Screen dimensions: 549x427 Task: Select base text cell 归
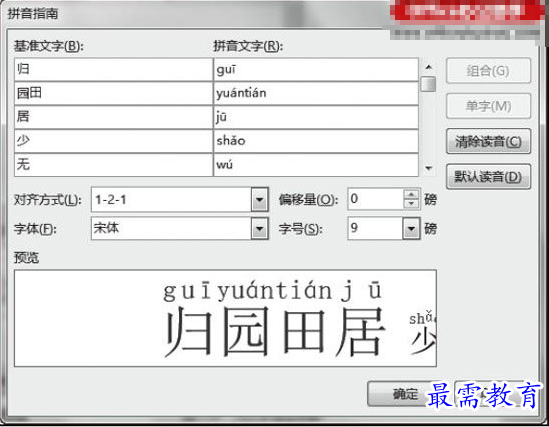(x=113, y=70)
